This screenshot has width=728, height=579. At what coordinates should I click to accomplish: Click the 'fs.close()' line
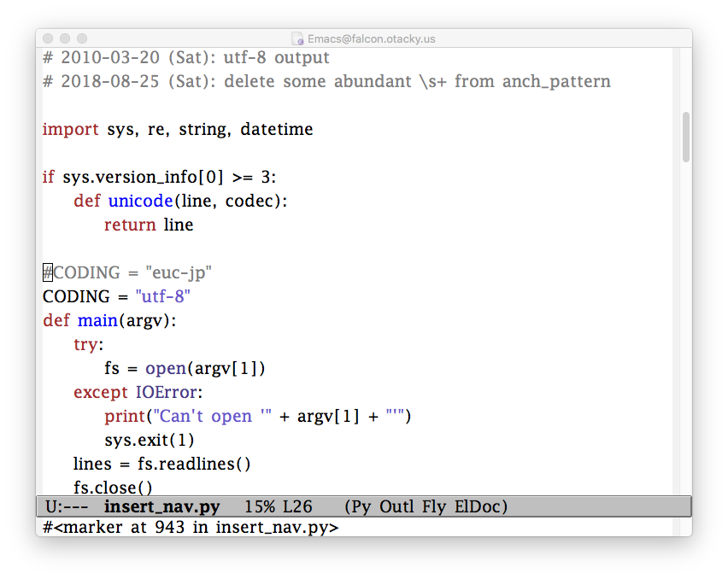113,488
